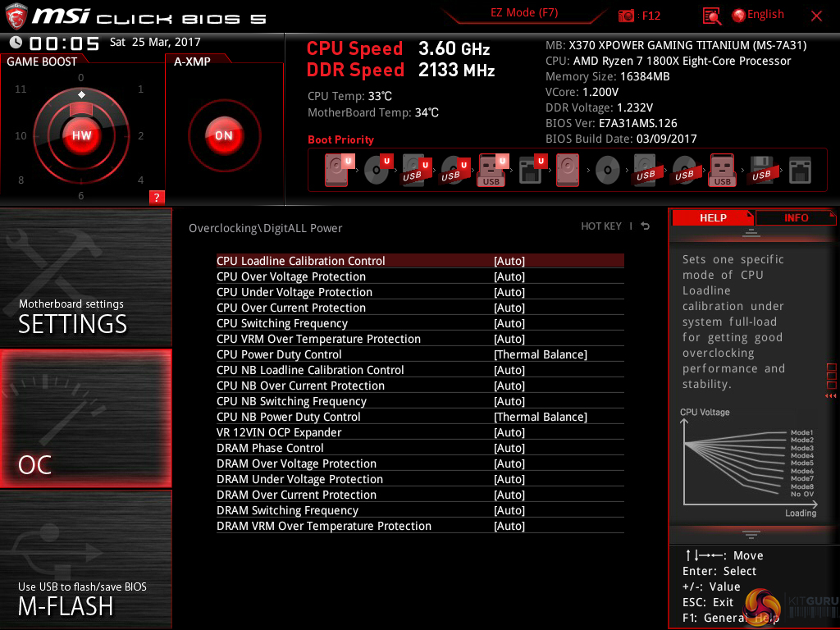Viewport: 840px width, 630px height.
Task: Open the BIOS search magnifier icon
Action: pos(711,16)
